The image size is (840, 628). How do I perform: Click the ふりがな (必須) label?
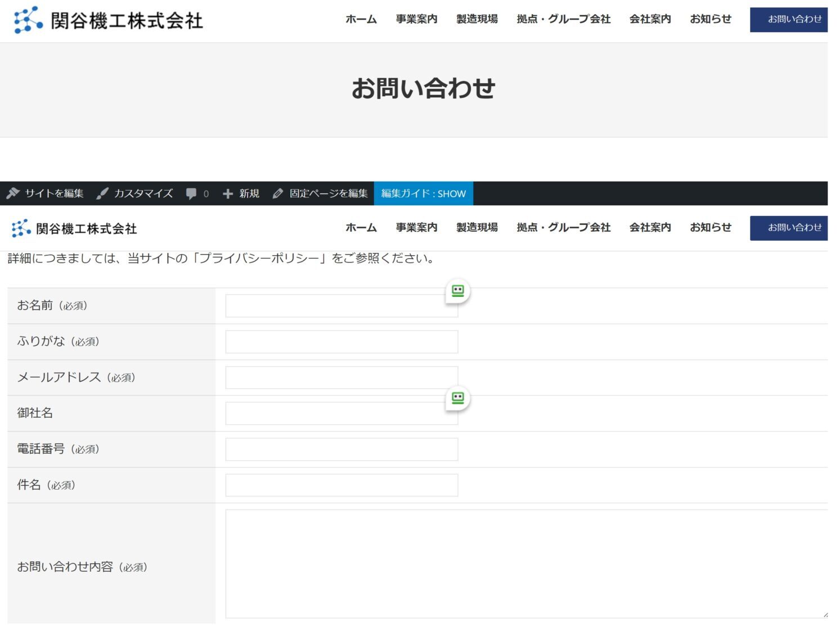(58, 341)
